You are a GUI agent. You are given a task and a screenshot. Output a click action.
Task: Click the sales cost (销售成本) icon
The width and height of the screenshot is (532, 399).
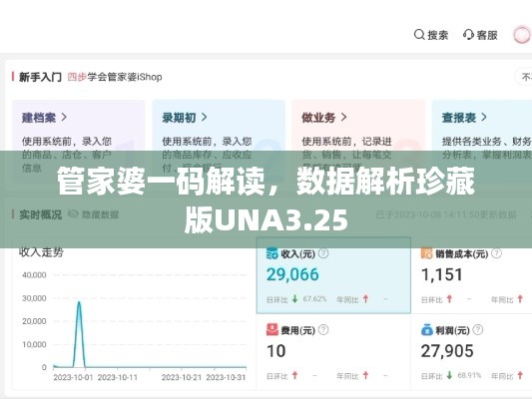(426, 253)
